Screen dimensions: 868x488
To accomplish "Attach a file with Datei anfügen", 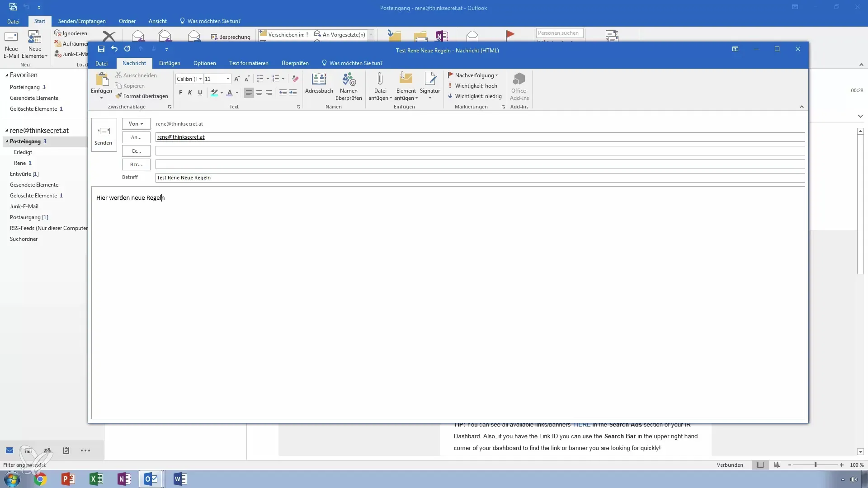I will 380,87.
